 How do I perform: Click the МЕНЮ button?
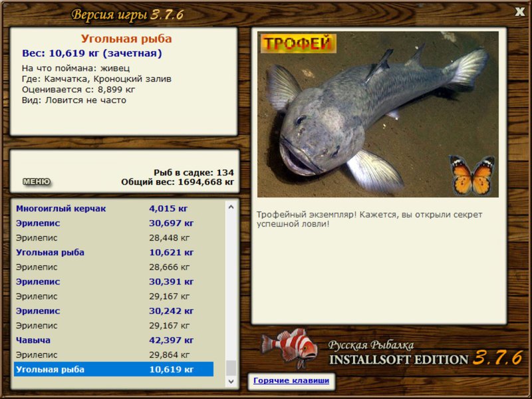(x=37, y=182)
